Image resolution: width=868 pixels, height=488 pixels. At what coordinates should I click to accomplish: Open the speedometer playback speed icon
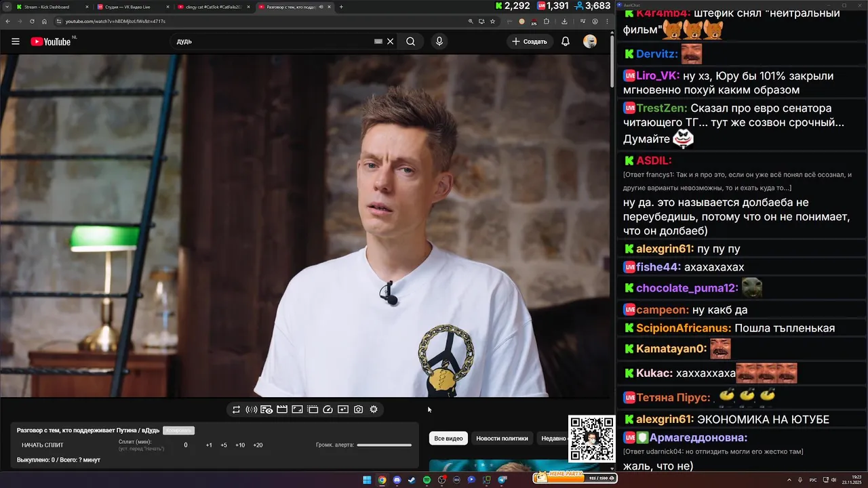pyautogui.click(x=328, y=409)
